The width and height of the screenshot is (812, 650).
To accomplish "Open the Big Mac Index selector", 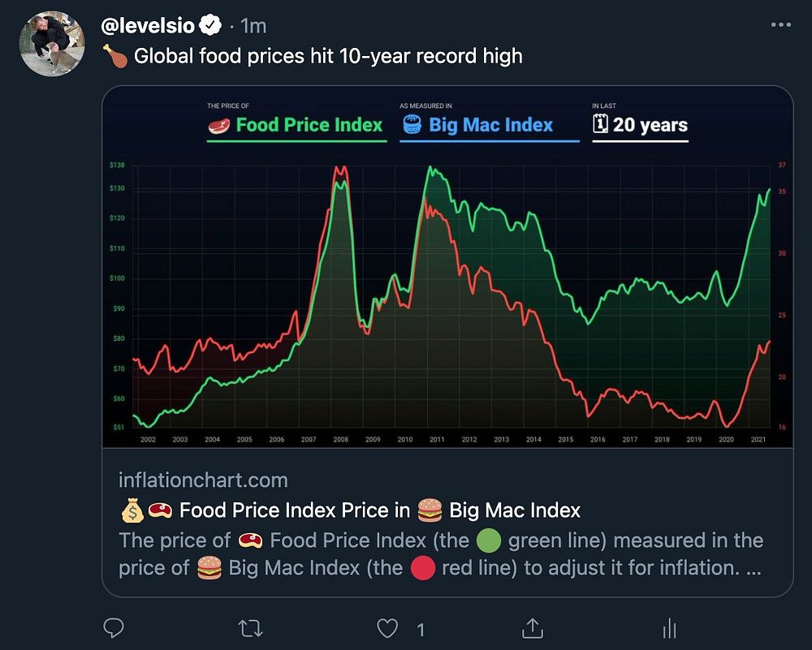I will point(490,125).
